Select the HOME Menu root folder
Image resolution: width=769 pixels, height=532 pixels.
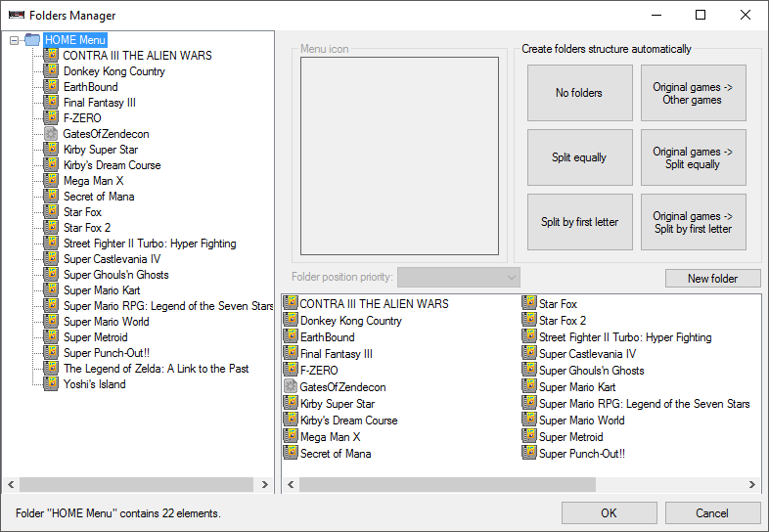pos(75,40)
